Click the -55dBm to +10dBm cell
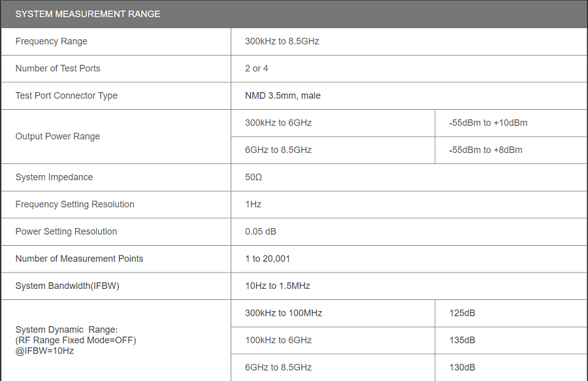The width and height of the screenshot is (588, 381). (x=488, y=123)
